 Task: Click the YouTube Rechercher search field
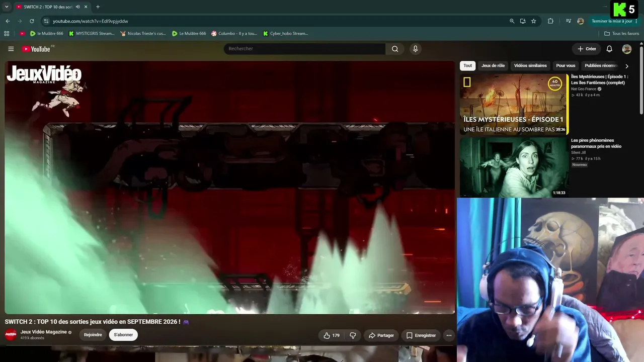pyautogui.click(x=304, y=49)
